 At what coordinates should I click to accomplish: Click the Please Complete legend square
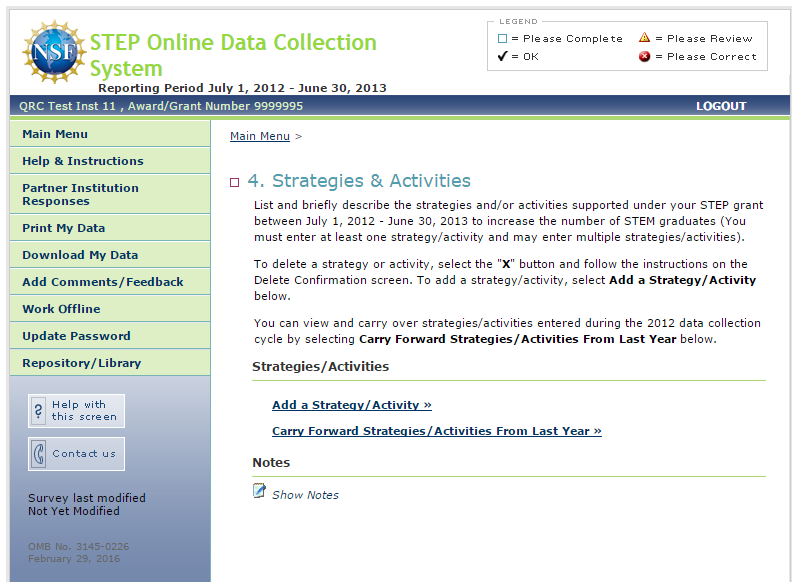click(x=503, y=39)
